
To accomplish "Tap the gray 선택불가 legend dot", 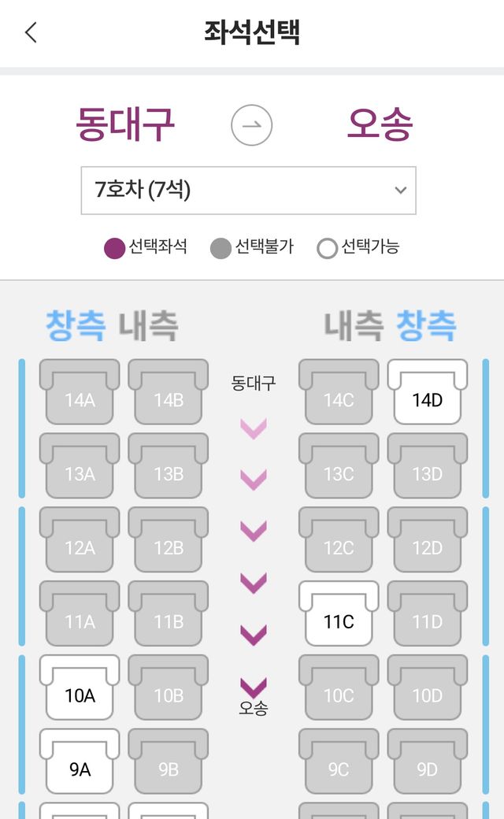I will pyautogui.click(x=220, y=248).
